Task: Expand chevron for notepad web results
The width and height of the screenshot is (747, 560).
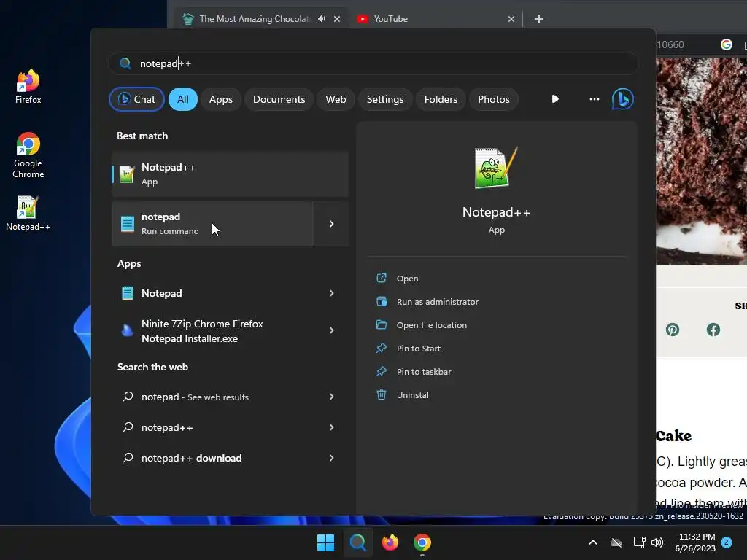Action: coord(332,397)
